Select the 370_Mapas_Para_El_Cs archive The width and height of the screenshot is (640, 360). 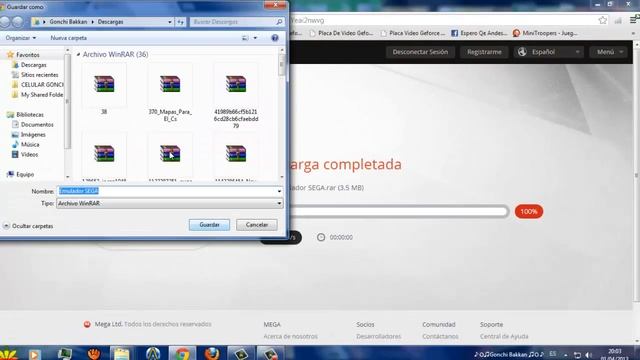click(x=170, y=93)
